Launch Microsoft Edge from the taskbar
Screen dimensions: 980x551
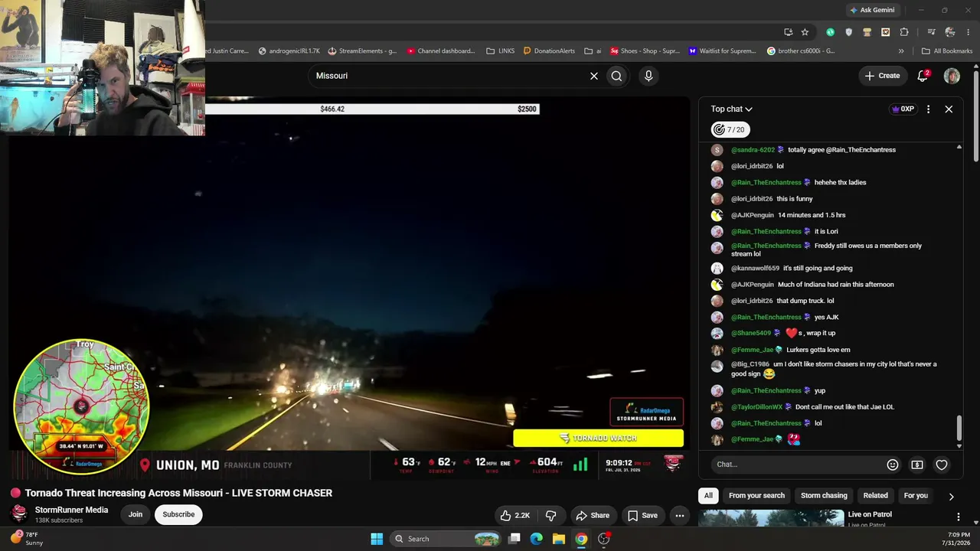(537, 539)
